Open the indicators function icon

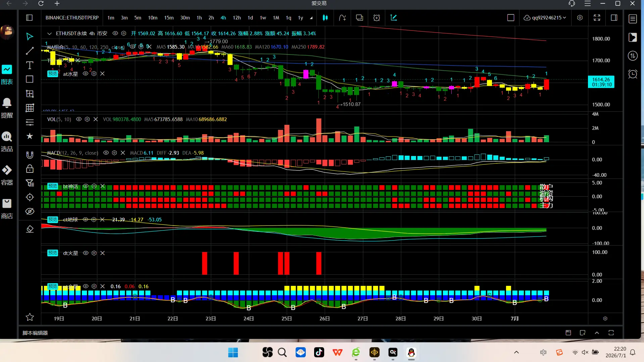pyautogui.click(x=342, y=18)
